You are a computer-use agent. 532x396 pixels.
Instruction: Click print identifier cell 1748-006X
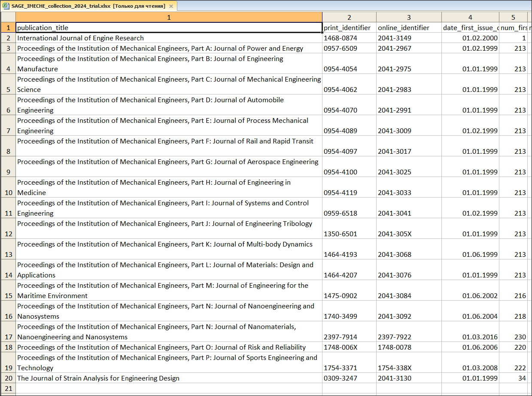349,347
